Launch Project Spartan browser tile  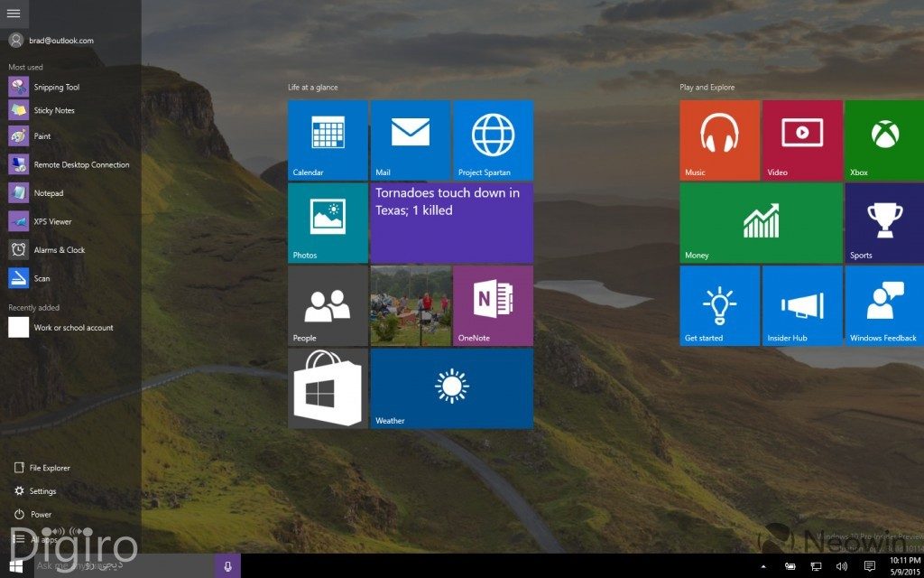click(494, 140)
